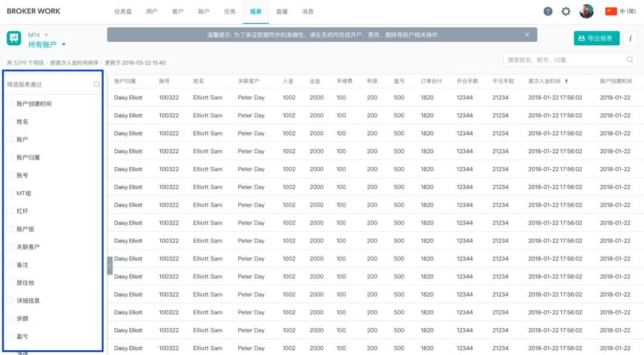Click the 账户归属 column header
The height and width of the screenshot is (355, 644).
[x=125, y=81]
